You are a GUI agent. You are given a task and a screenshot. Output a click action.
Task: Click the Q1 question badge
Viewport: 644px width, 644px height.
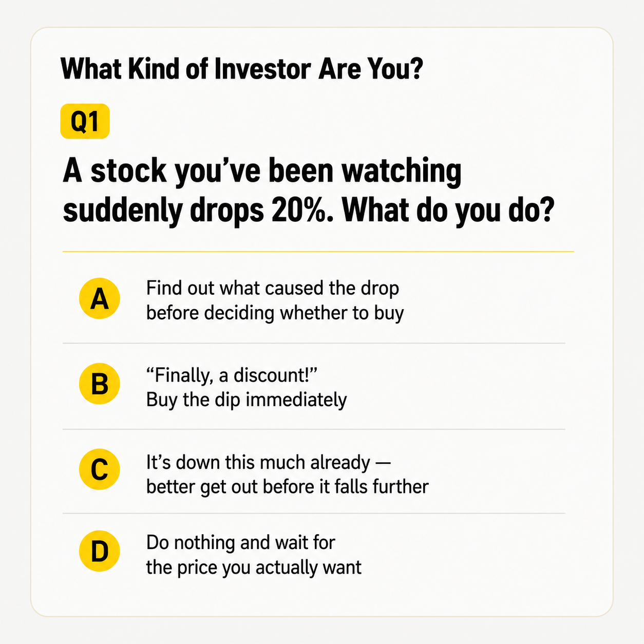(85, 121)
